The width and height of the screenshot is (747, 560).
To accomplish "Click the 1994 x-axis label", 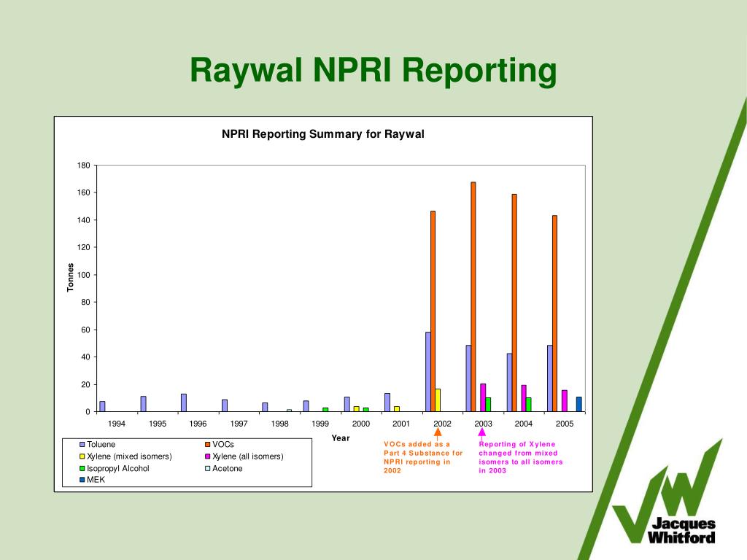I will pyautogui.click(x=117, y=424).
